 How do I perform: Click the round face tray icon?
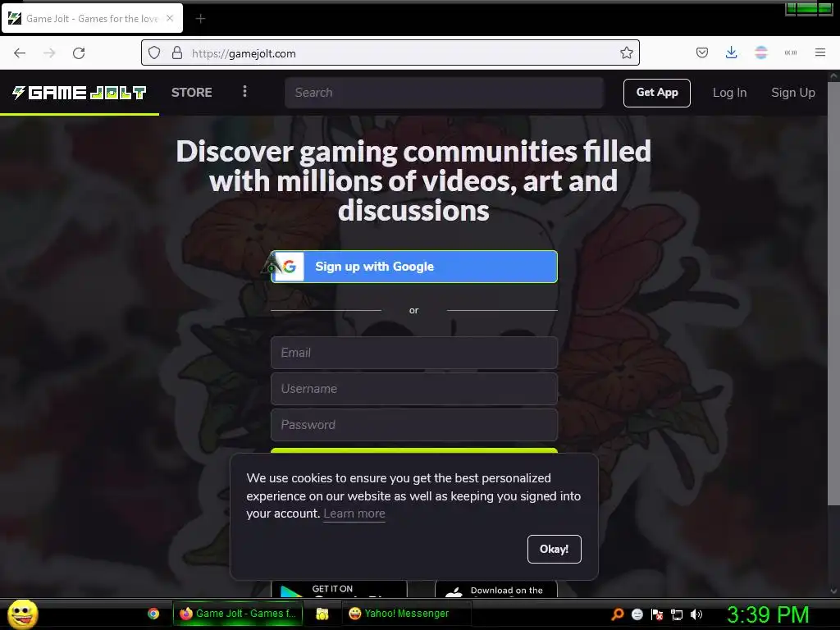(x=637, y=614)
